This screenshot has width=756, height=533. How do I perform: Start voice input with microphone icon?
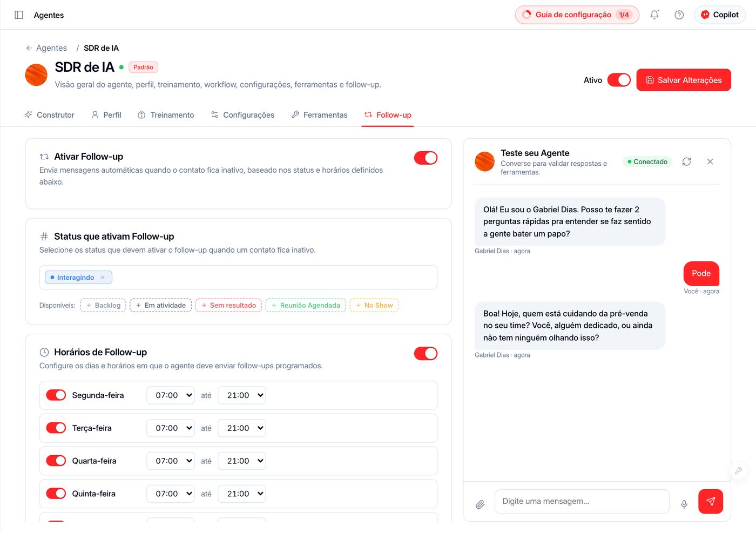coord(684,504)
